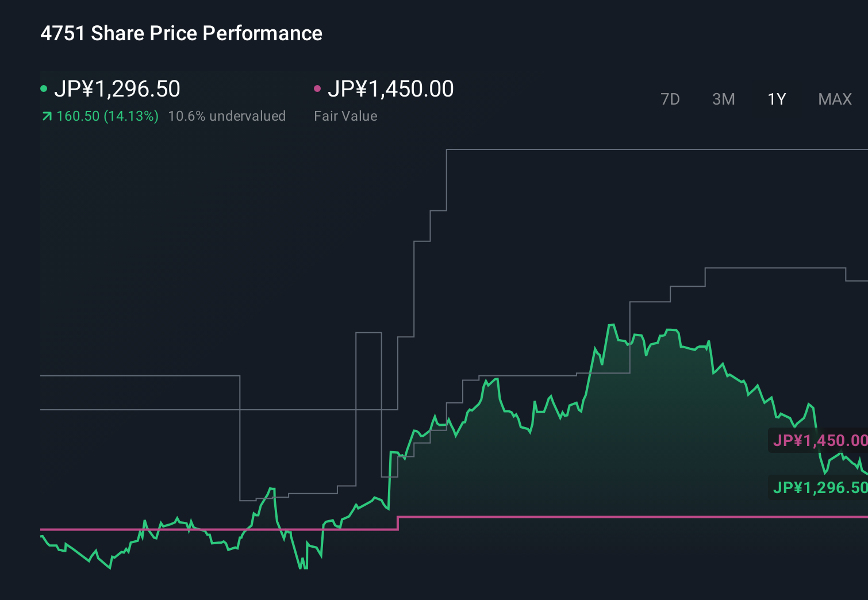
Task: Toggle visibility of the share price series
Action: click(x=118, y=89)
